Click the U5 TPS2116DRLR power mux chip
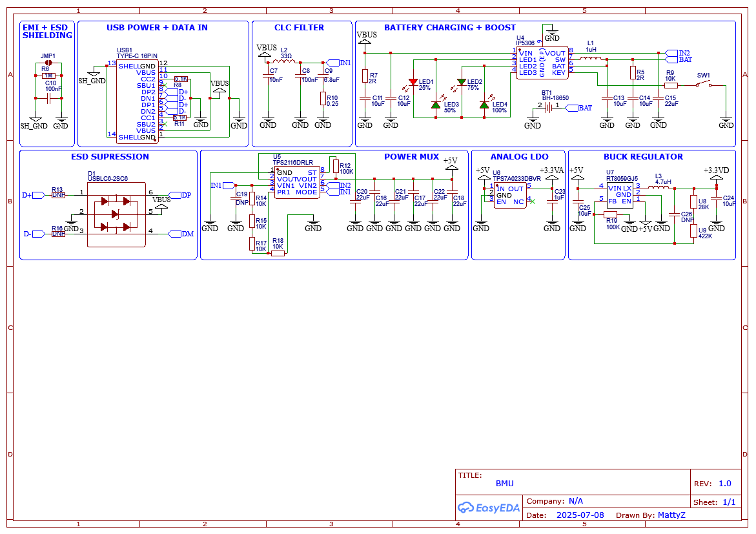 tap(297, 182)
